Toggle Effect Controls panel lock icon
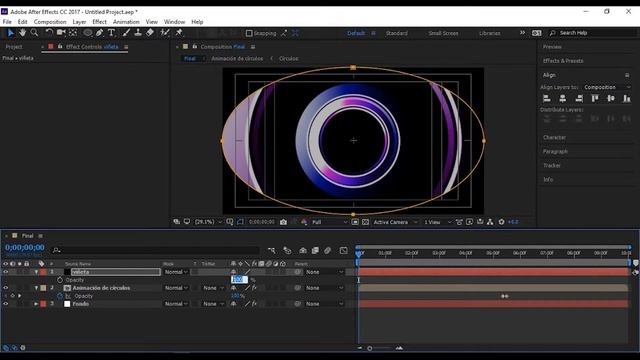This screenshot has width=640, height=360. 60,47
